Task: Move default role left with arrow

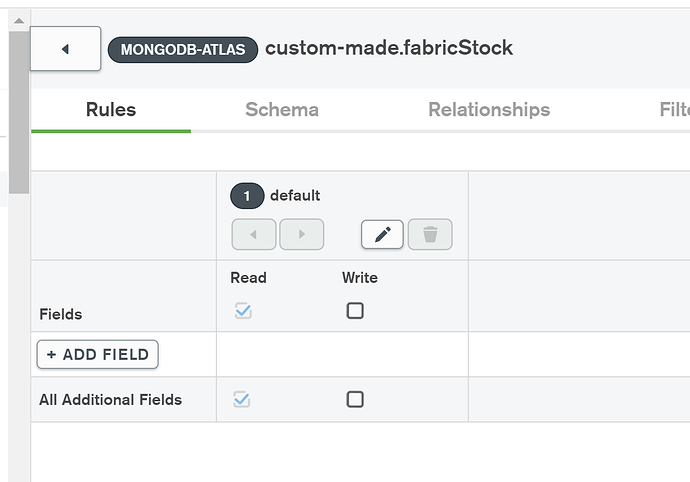Action: pos(254,234)
